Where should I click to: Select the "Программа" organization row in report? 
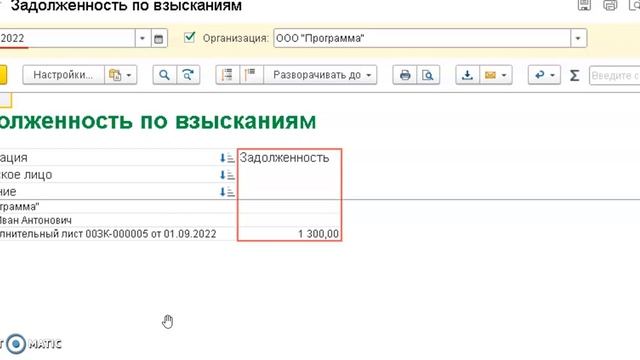[x=118, y=207]
